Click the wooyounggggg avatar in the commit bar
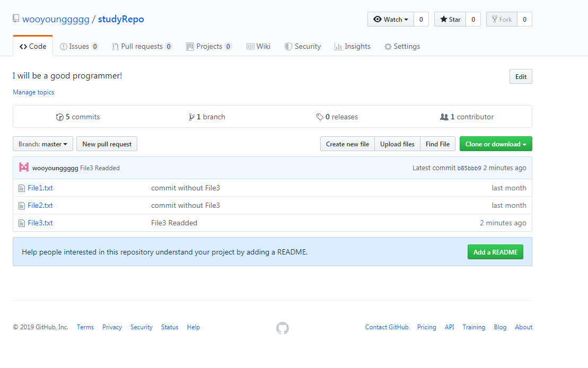588x368 pixels. coord(24,168)
